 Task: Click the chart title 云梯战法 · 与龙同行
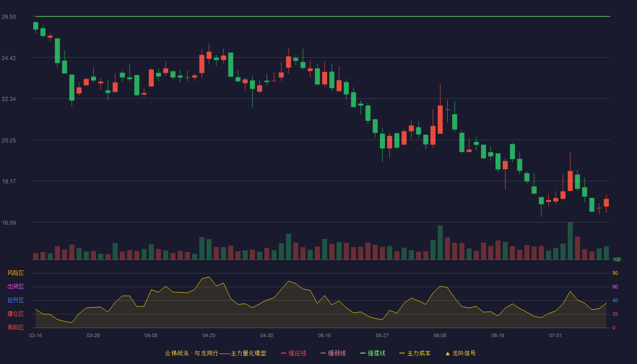tap(191, 353)
